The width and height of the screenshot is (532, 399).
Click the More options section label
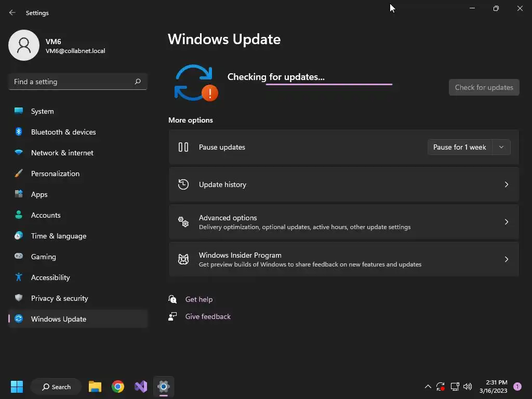click(x=190, y=120)
